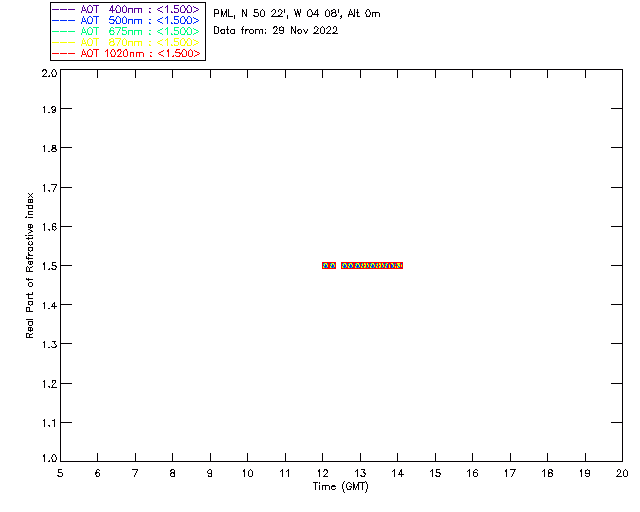Click the 8 hour x-axis label
Screen dimensions: 640x512
pyautogui.click(x=173, y=473)
